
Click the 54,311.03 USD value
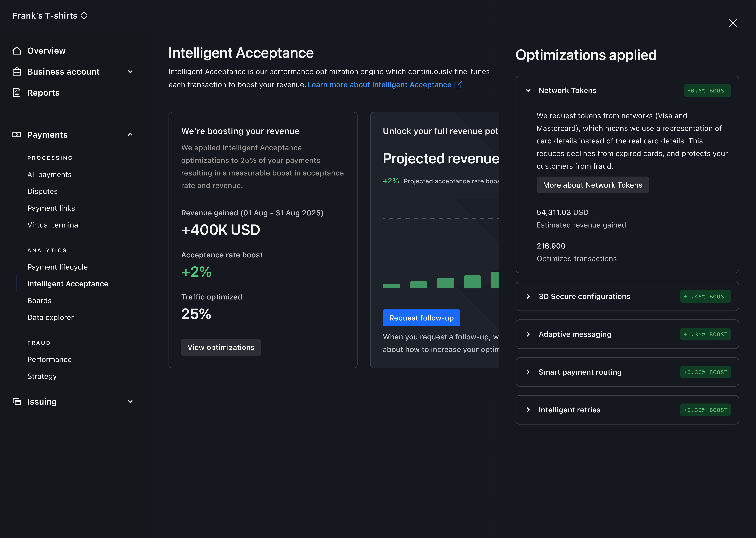click(x=562, y=212)
